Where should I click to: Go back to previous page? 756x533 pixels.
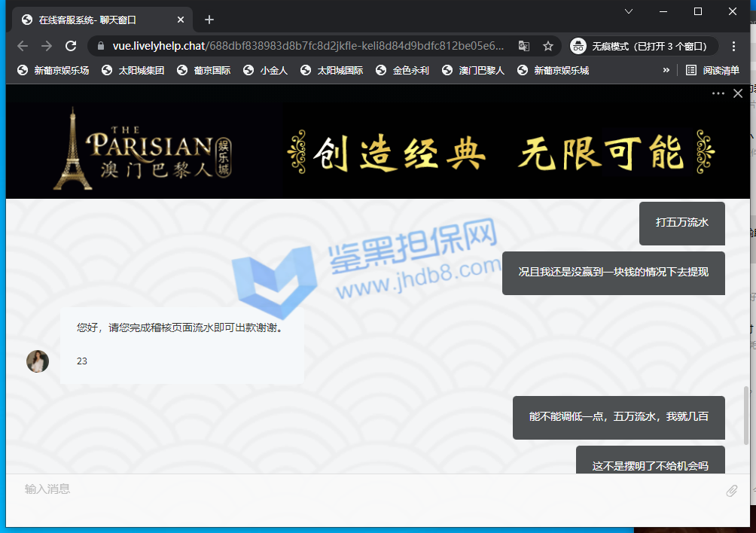click(23, 46)
